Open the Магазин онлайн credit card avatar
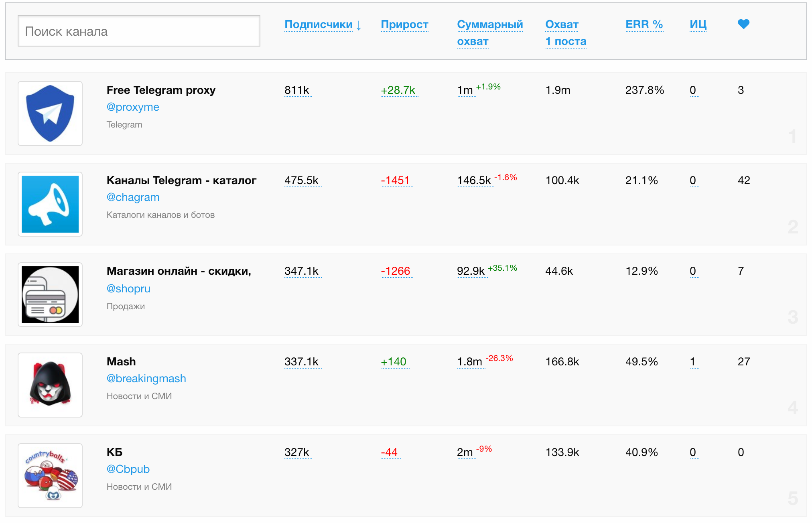This screenshot has height=523, width=812. pyautogui.click(x=50, y=295)
